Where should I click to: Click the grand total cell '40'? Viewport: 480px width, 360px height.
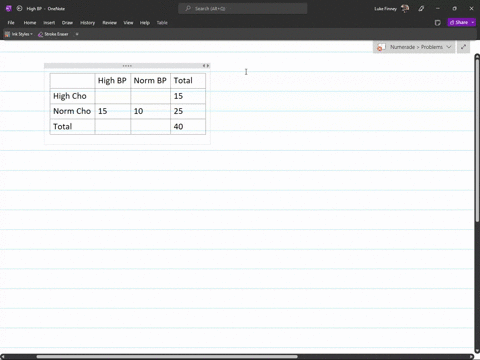click(188, 127)
